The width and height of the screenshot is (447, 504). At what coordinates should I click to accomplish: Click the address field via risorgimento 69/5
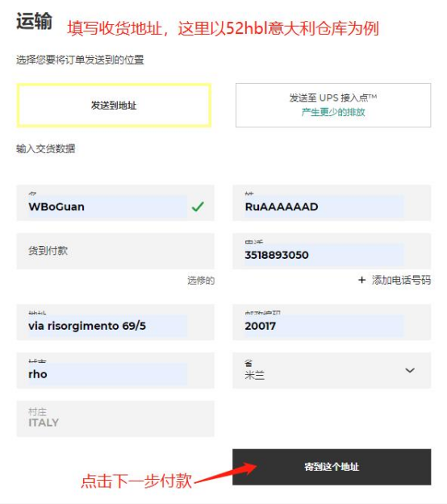[115, 322]
